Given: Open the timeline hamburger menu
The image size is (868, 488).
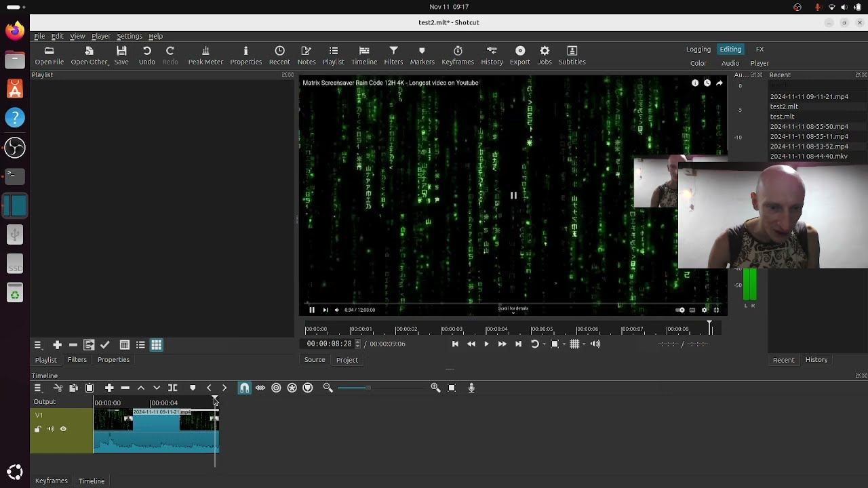Looking at the screenshot, I should pyautogui.click(x=38, y=388).
